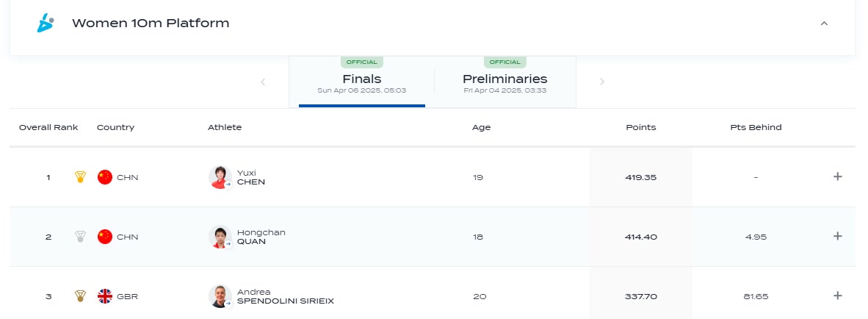Select the Finals tab
868x319 pixels.
362,82
